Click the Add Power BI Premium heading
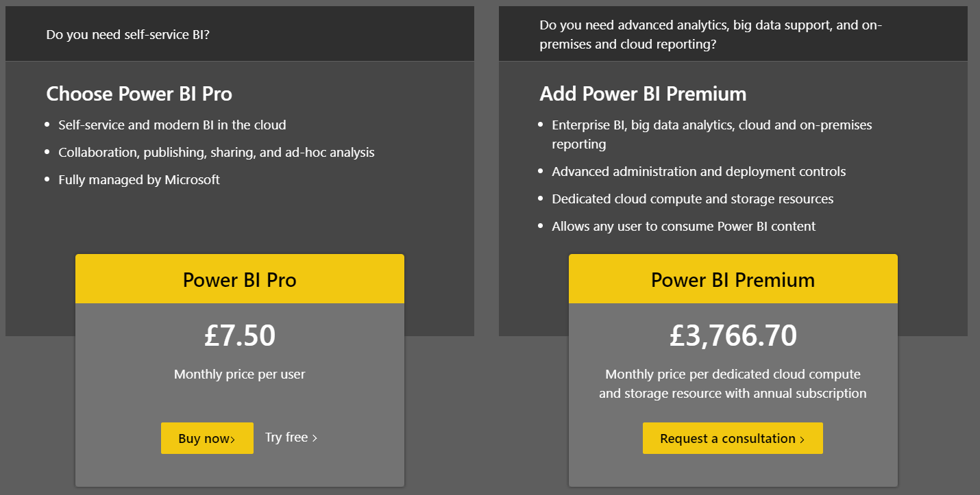The height and width of the screenshot is (495, 980). coord(643,94)
